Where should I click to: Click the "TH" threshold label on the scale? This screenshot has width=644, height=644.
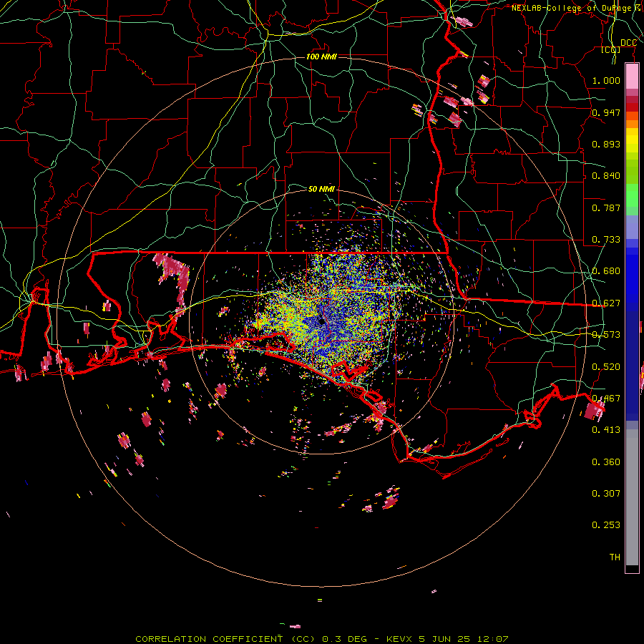[615, 557]
